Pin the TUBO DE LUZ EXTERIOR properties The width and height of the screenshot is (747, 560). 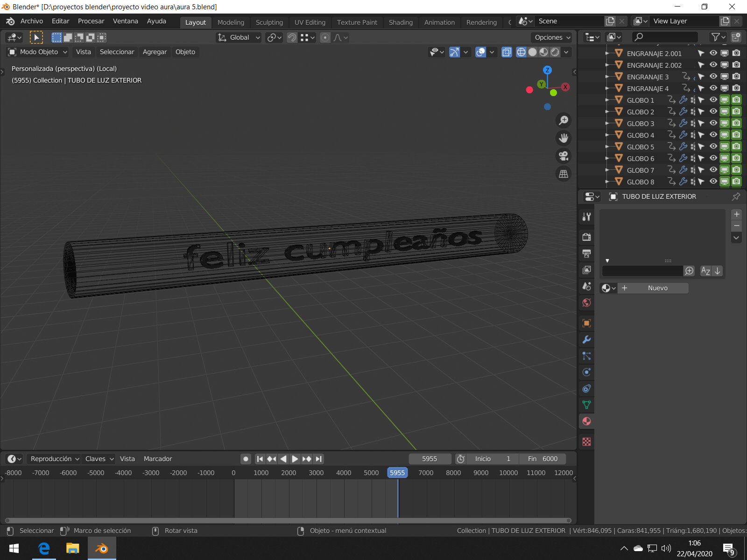[x=736, y=196]
